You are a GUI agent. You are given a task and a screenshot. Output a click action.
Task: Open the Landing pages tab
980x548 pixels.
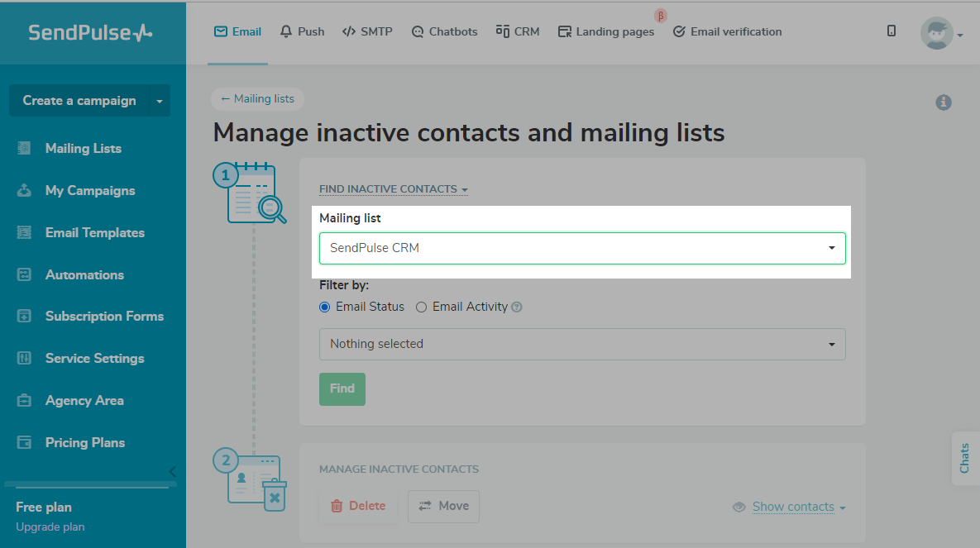tap(606, 31)
